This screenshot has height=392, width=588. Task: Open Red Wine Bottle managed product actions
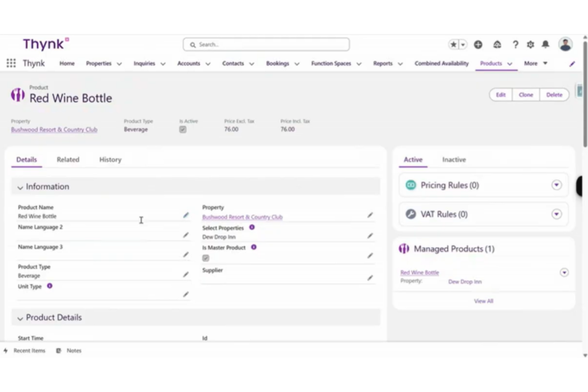click(x=564, y=272)
